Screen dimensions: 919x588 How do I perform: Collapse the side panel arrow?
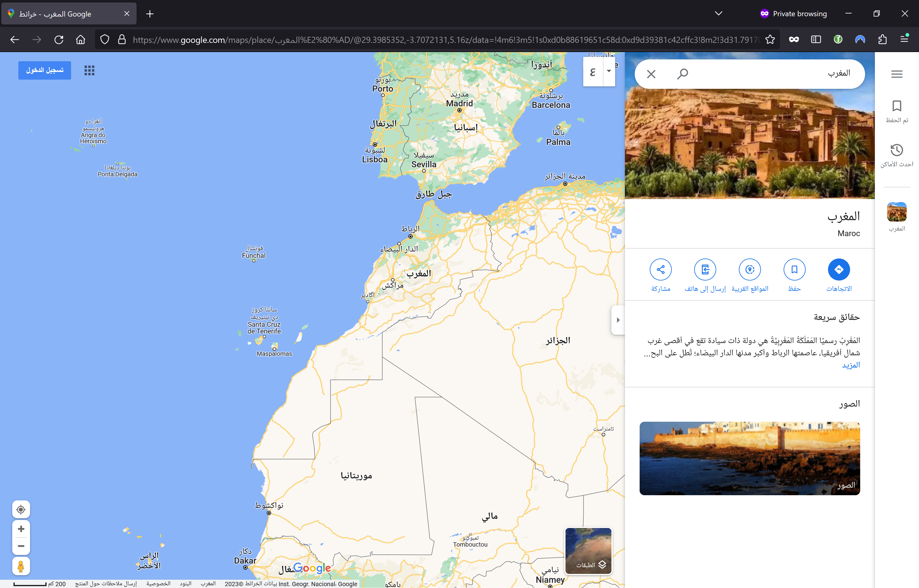(x=618, y=320)
